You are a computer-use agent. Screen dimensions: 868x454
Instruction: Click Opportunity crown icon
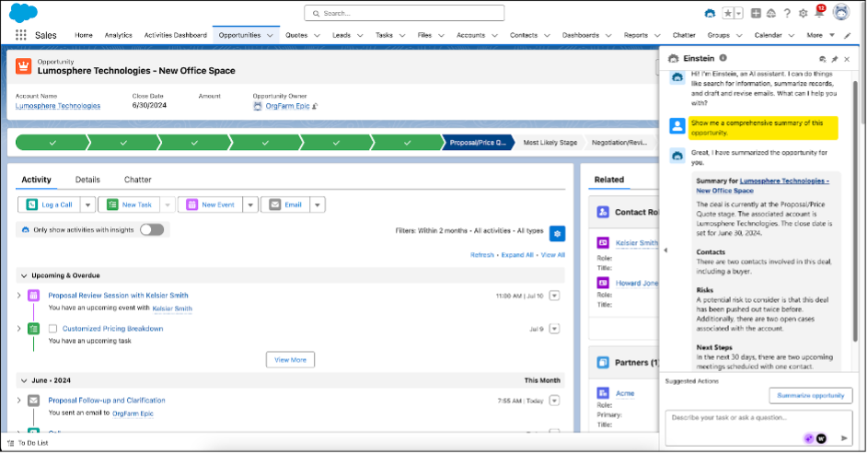(24, 66)
